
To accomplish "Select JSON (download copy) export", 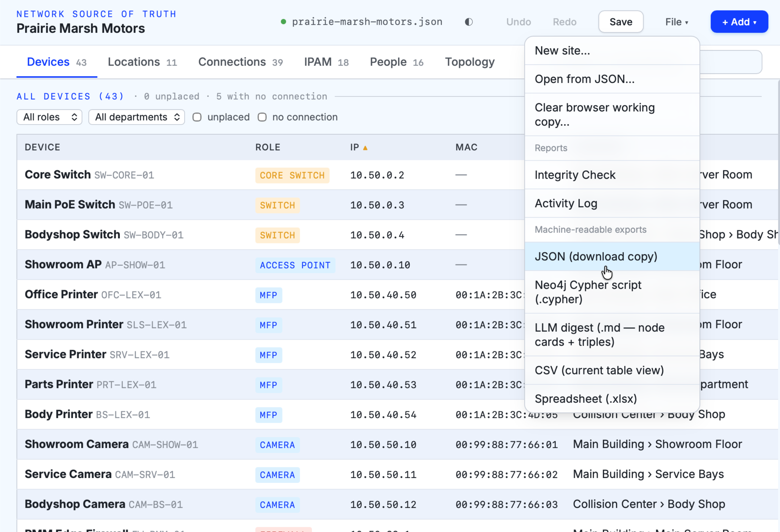I will [612, 257].
